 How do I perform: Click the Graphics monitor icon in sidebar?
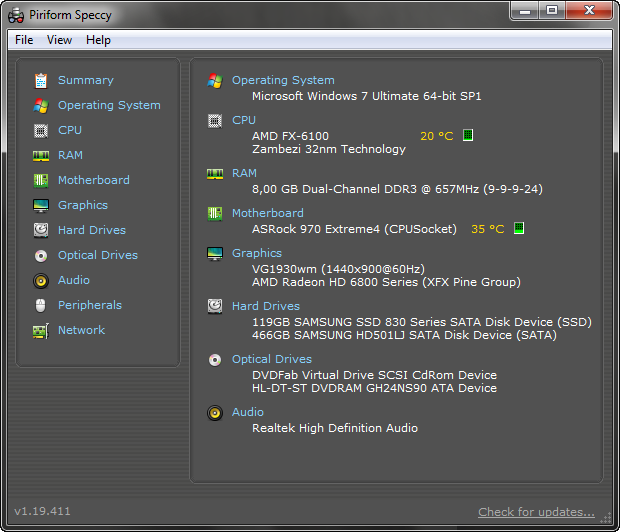41,206
